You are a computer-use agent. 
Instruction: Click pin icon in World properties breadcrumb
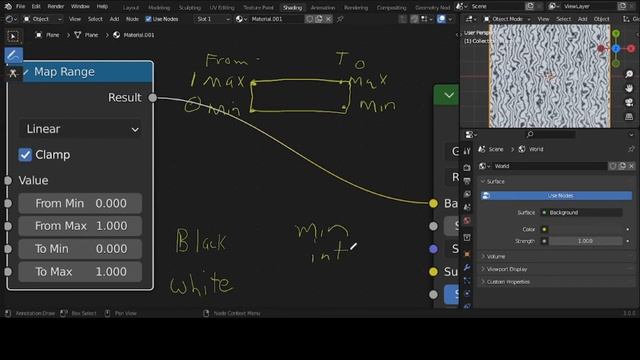coord(631,149)
